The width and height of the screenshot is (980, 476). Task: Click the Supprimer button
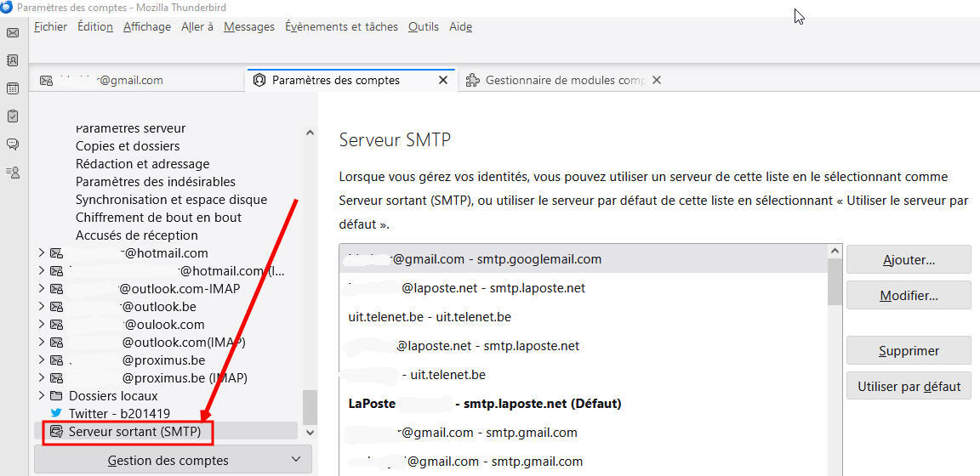click(x=909, y=350)
